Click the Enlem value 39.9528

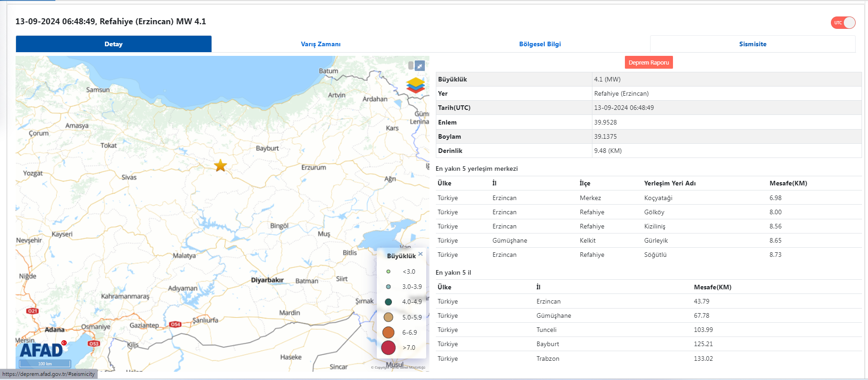[x=606, y=122]
